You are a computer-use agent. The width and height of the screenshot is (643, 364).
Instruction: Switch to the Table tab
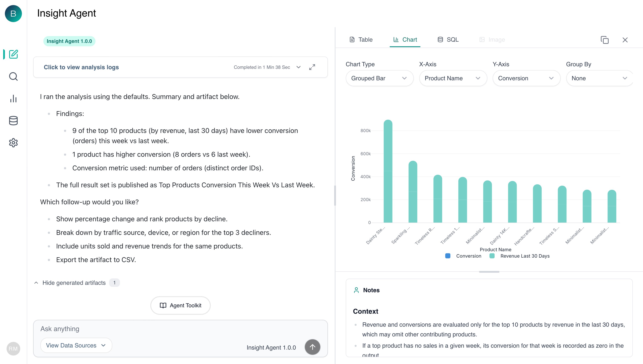[361, 40]
